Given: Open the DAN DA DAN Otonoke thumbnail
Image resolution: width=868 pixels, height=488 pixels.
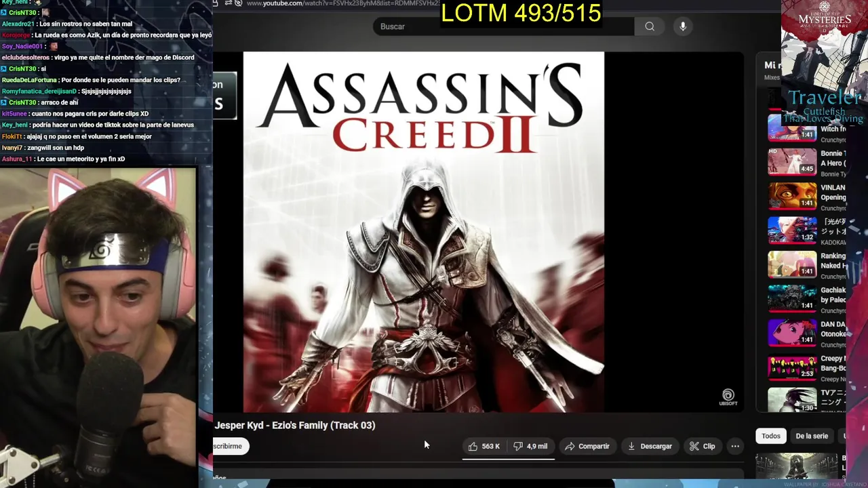Looking at the screenshot, I should (x=792, y=333).
